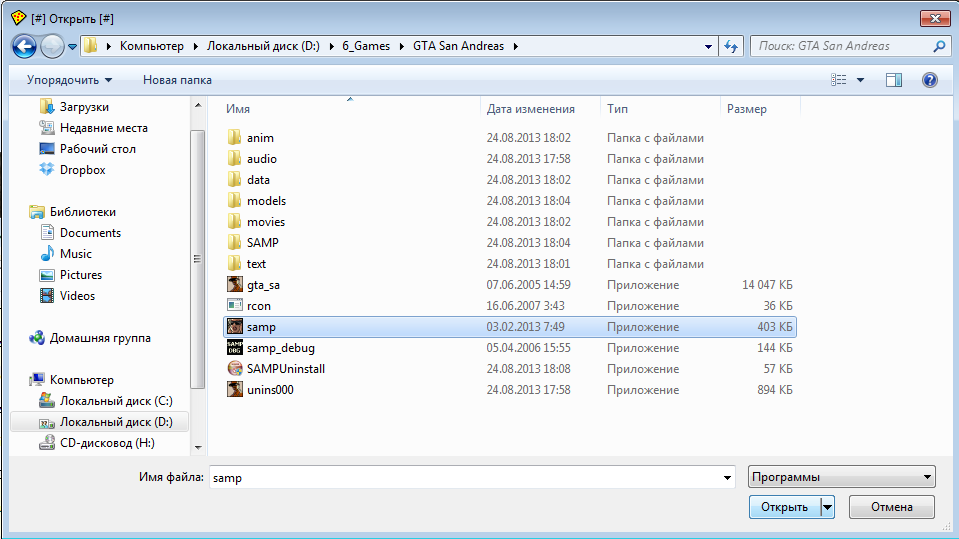Click the Компьютер breadcrumb in the address bar
The width and height of the screenshot is (959, 539).
point(152,46)
